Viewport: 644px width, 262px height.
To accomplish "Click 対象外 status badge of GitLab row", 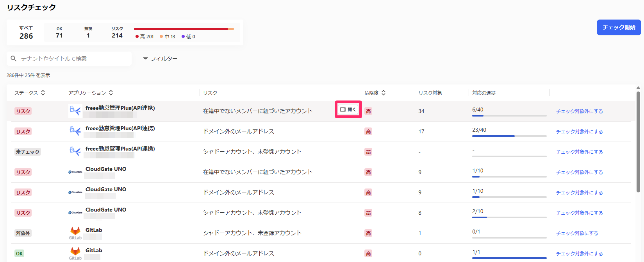I will pos(23,233).
